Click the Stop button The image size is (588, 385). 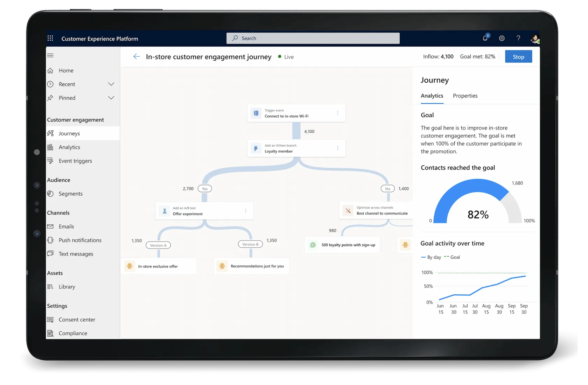(x=518, y=56)
